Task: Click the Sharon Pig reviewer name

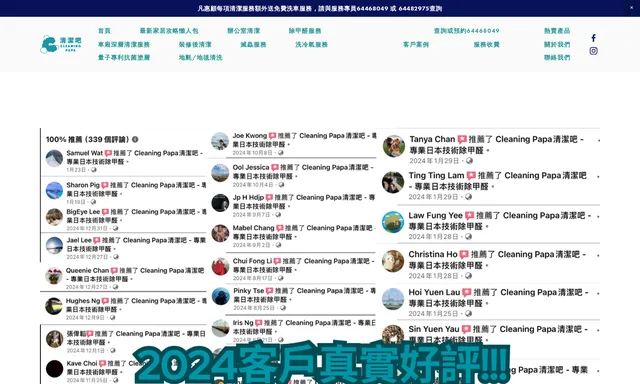Action: tap(83, 185)
